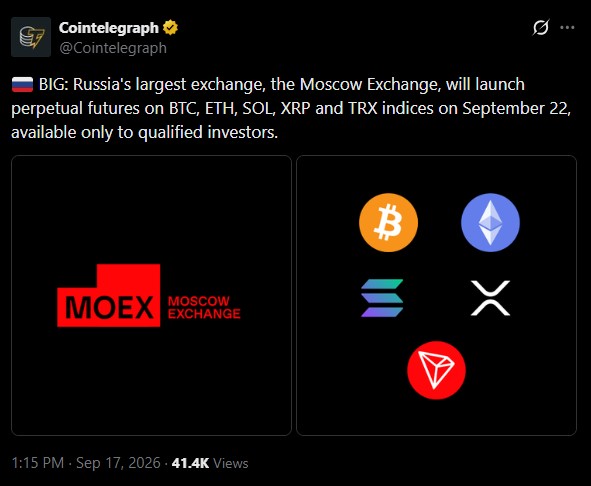Click the red MOEX logo block
Screen dimensions: 591x486
point(109,295)
